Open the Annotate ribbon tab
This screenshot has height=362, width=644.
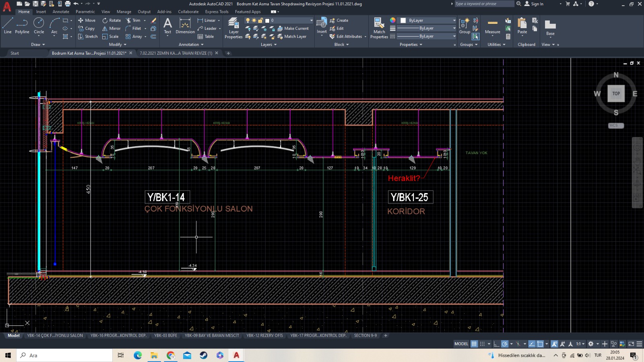[61, 12]
